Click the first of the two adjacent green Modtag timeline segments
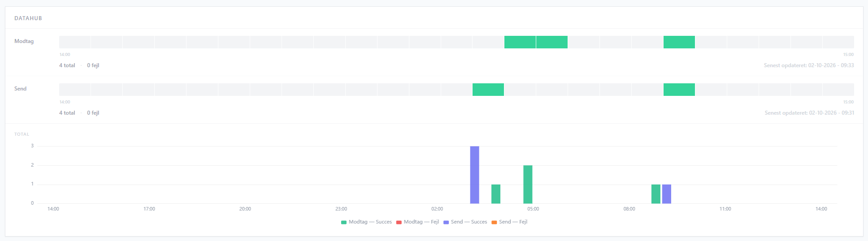Screen dimensions: 868x241 click(x=520, y=42)
